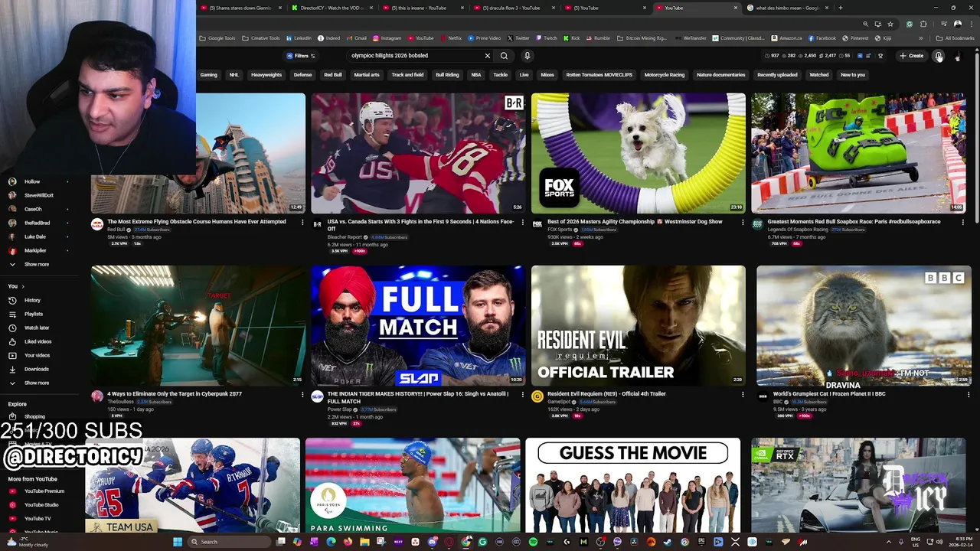The image size is (980, 551).
Task: Open Downloads in the sidebar
Action: pos(36,369)
